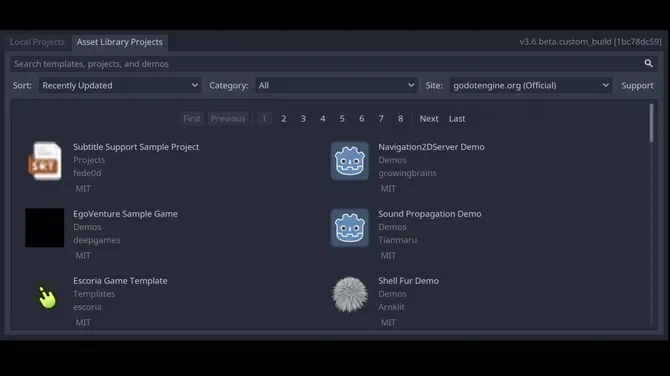Switch to the Local Projects tab
670x376 pixels.
pos(37,42)
